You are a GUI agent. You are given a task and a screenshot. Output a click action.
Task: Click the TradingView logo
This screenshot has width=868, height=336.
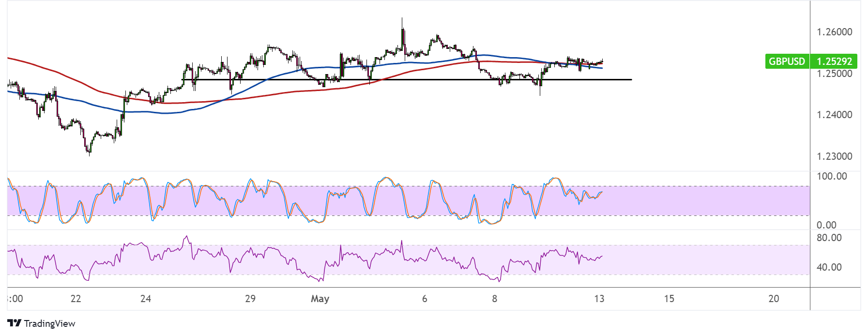14,323
